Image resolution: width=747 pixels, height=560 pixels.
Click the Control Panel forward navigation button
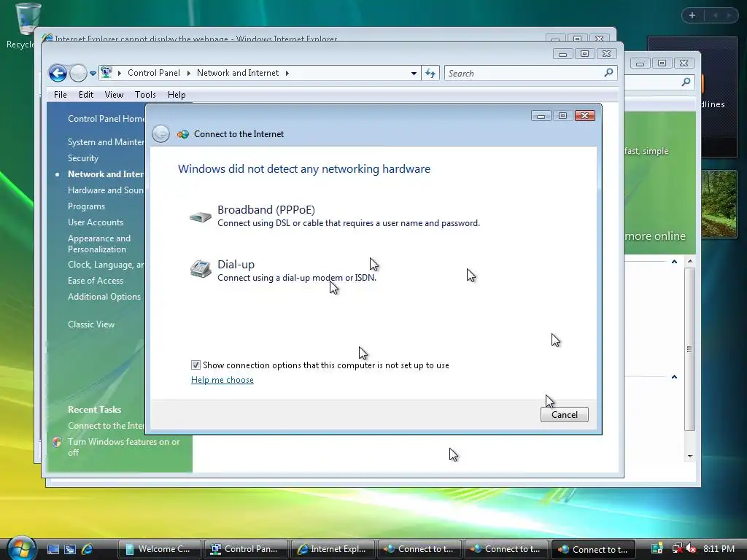78,73
